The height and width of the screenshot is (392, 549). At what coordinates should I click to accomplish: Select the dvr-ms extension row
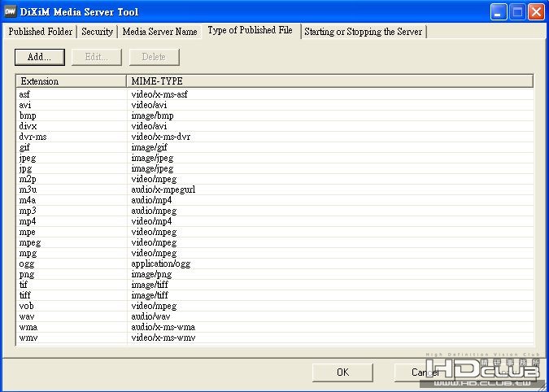(275, 137)
